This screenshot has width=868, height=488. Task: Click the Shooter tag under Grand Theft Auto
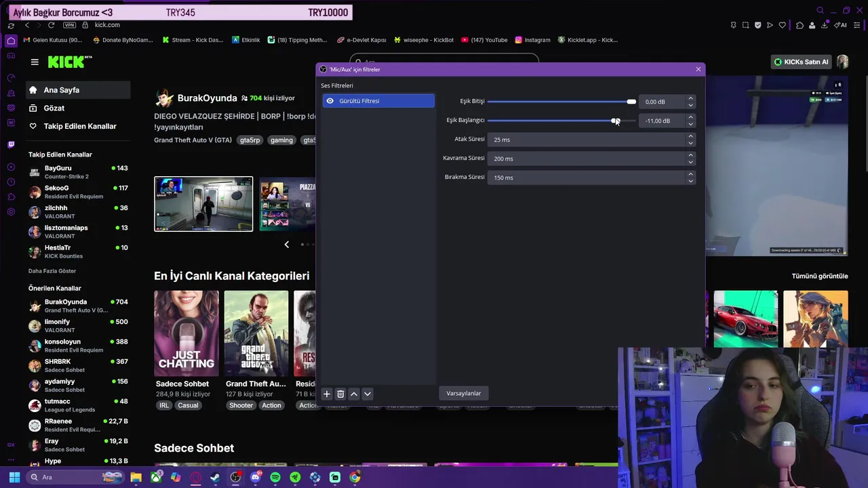tap(241, 405)
